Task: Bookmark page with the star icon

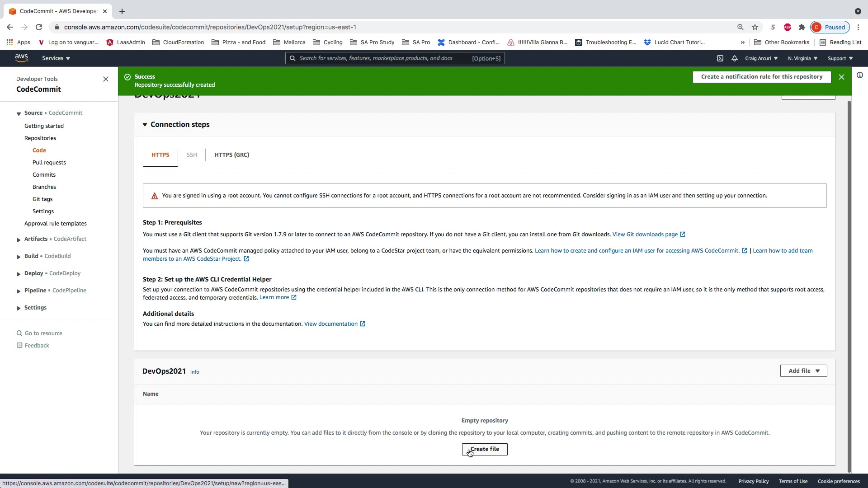Action: (x=755, y=27)
